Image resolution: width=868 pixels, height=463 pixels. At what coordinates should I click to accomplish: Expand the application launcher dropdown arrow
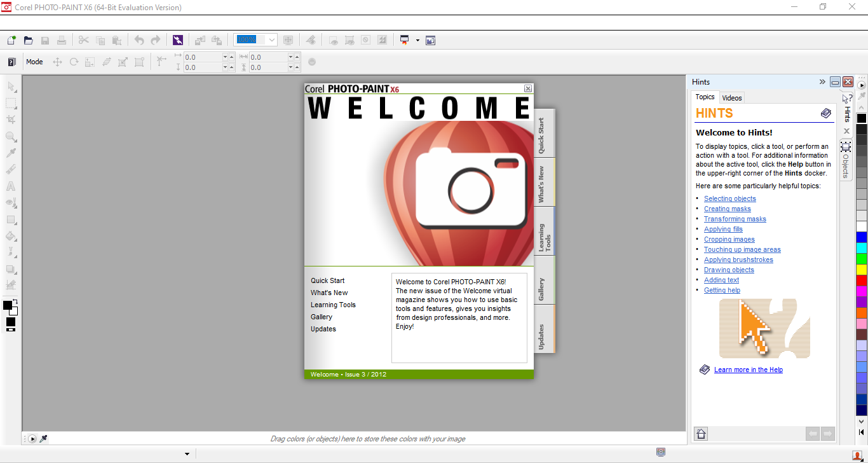(x=417, y=40)
